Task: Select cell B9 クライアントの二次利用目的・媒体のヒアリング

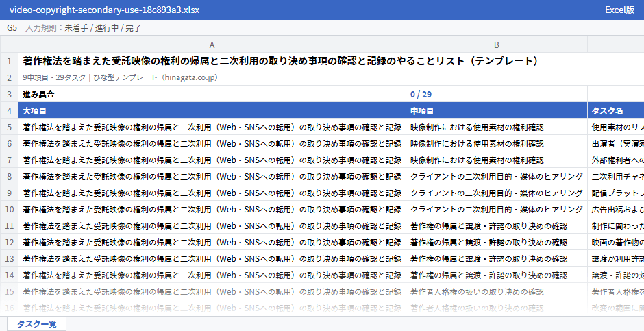Action: 497,193
